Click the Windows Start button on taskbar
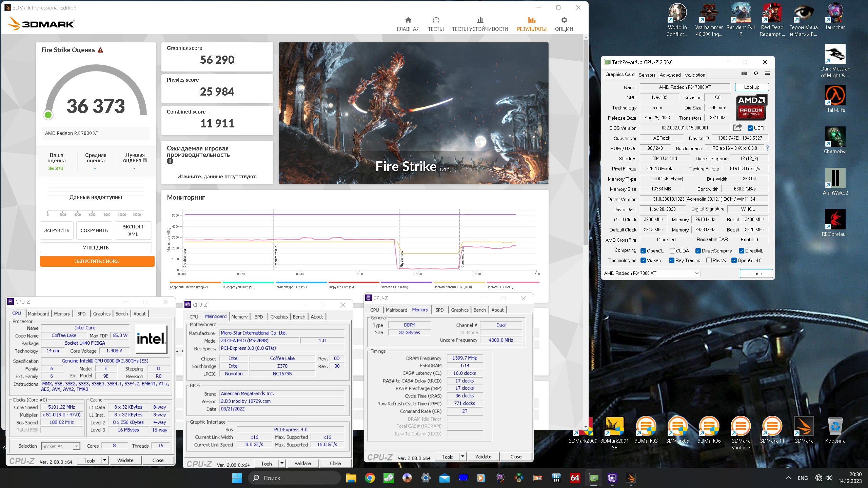This screenshot has width=868, height=488. pos(237,478)
